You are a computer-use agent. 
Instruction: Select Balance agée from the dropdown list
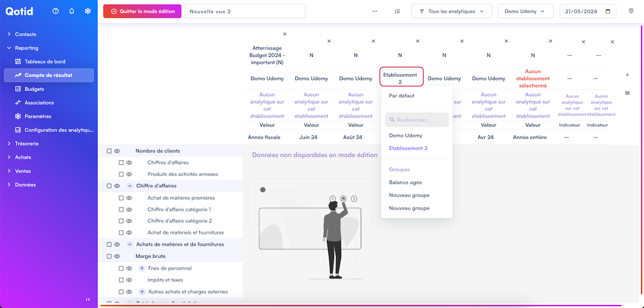tap(406, 182)
